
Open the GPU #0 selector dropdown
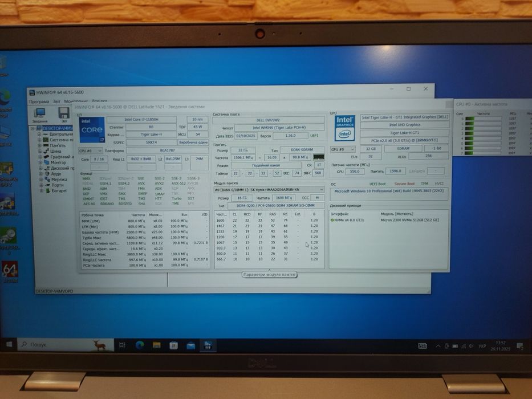click(x=343, y=149)
